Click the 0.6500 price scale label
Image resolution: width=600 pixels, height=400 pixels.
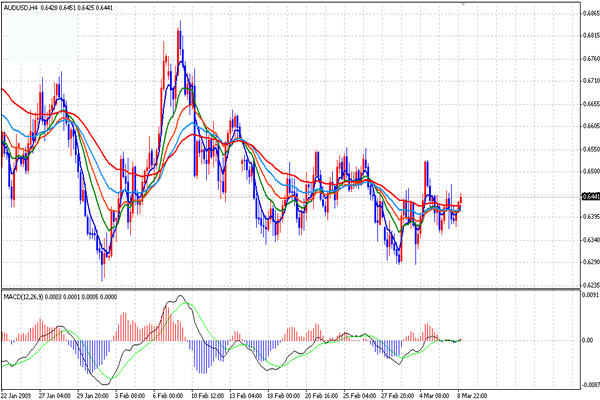[x=589, y=171]
